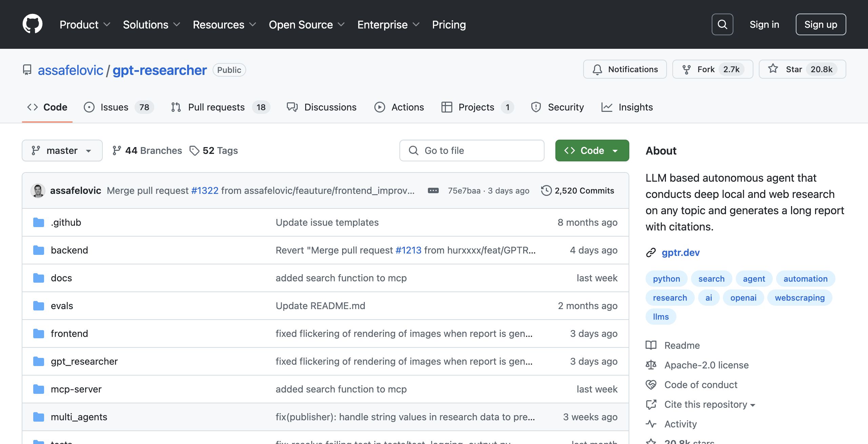Click the gptr.dev website link
Screen dimensions: 868x444
(x=680, y=253)
